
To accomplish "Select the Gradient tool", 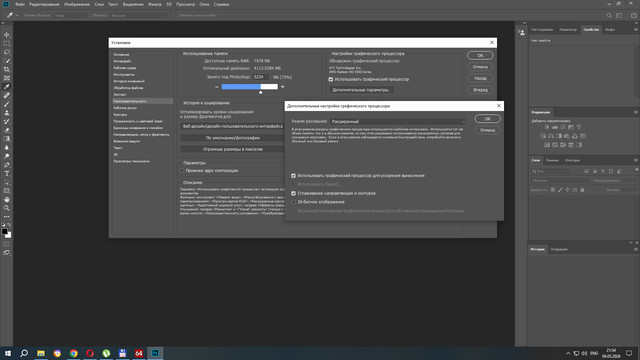I will (x=7, y=139).
